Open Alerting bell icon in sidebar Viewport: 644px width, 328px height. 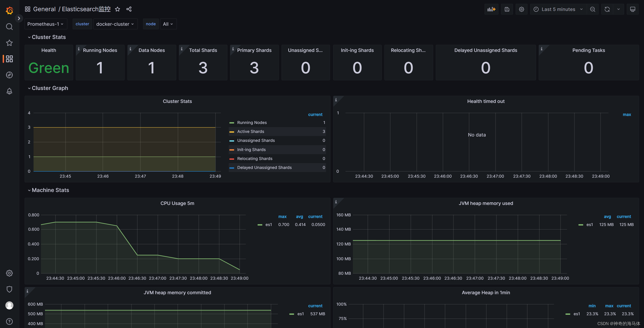(9, 91)
